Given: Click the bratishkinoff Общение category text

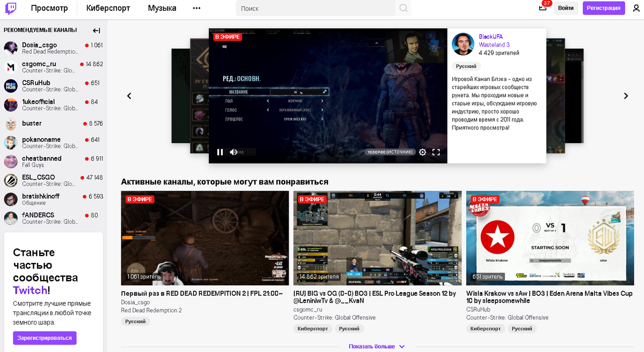Looking at the screenshot, I should [x=34, y=203].
